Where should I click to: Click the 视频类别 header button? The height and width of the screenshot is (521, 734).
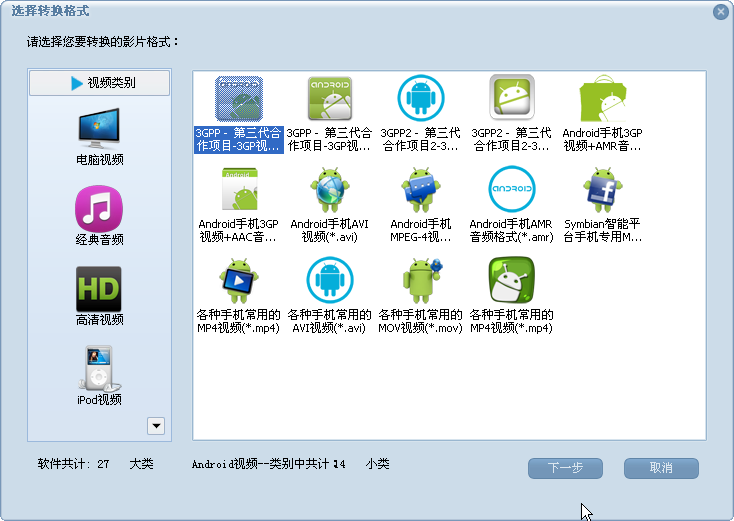(x=99, y=83)
